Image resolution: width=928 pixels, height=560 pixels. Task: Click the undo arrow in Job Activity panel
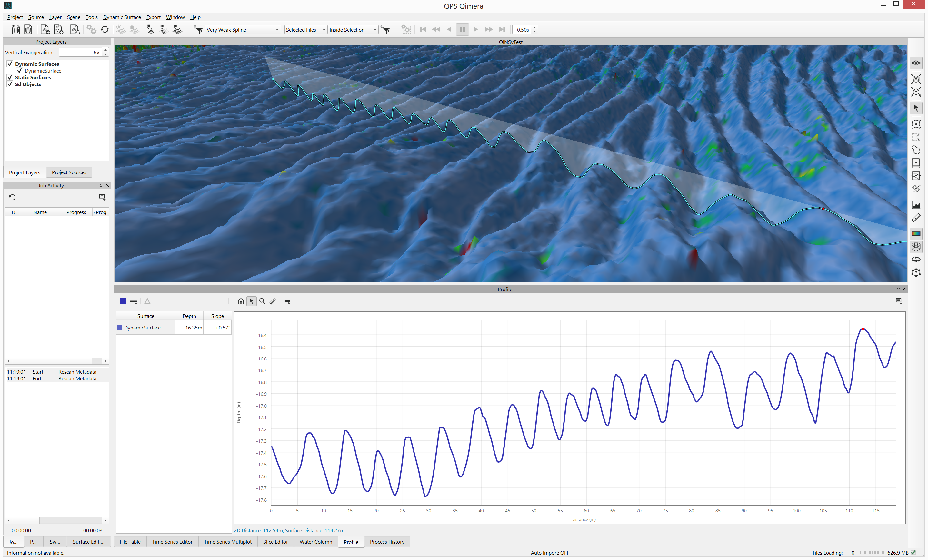[12, 197]
